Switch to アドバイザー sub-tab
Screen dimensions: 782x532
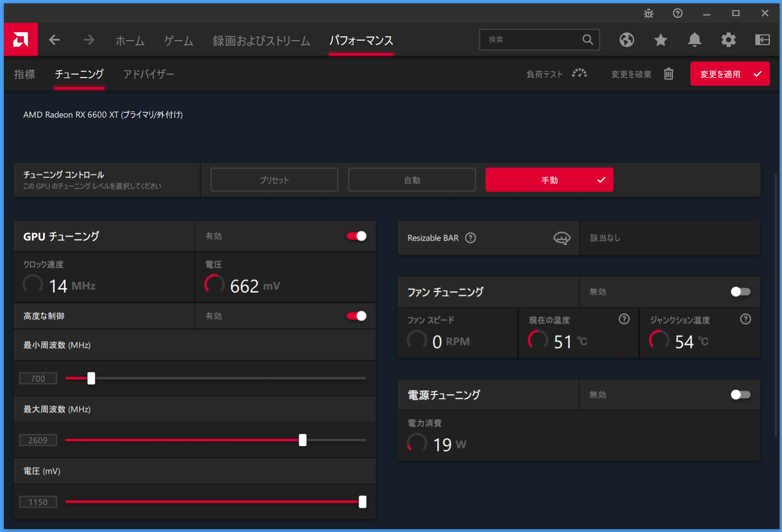coord(148,74)
